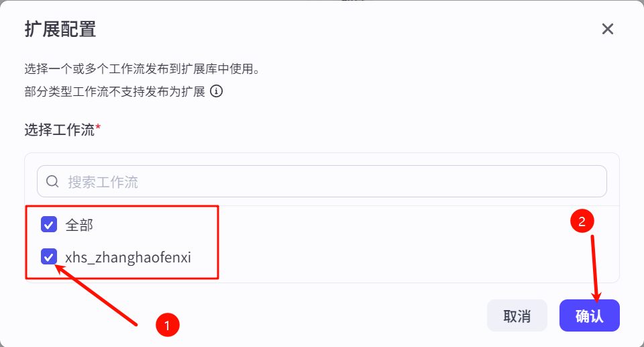Click the 选择工作流 field label
644x347 pixels.
point(60,130)
